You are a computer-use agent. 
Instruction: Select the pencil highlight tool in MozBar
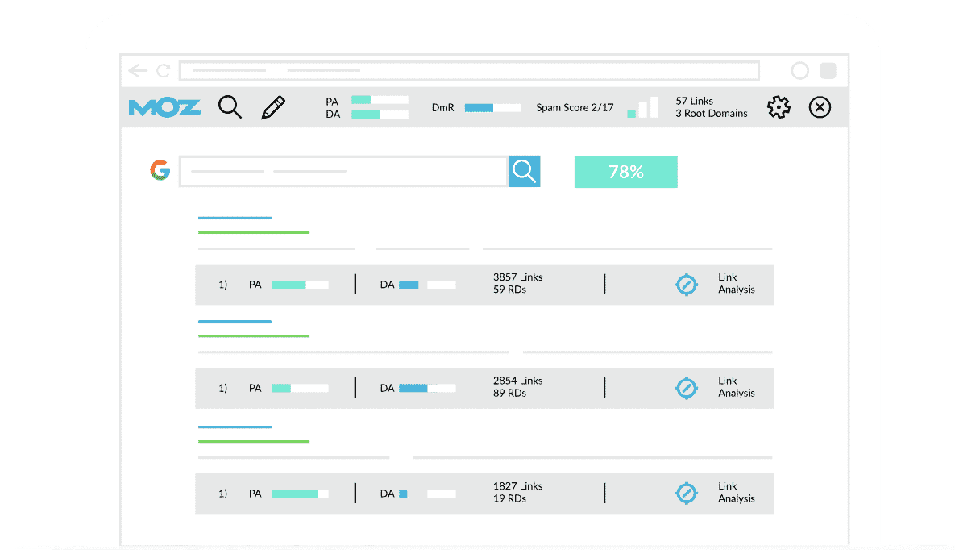pos(273,107)
